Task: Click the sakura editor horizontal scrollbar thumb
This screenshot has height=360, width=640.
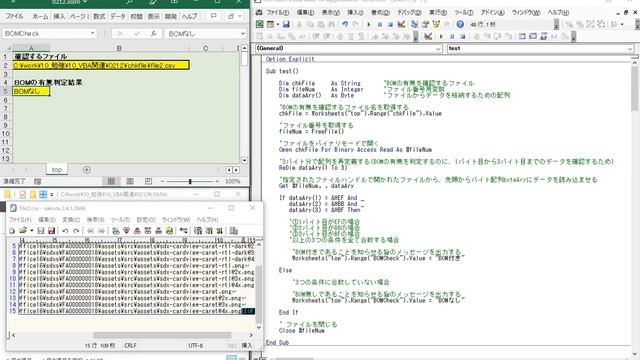Action: point(162,335)
